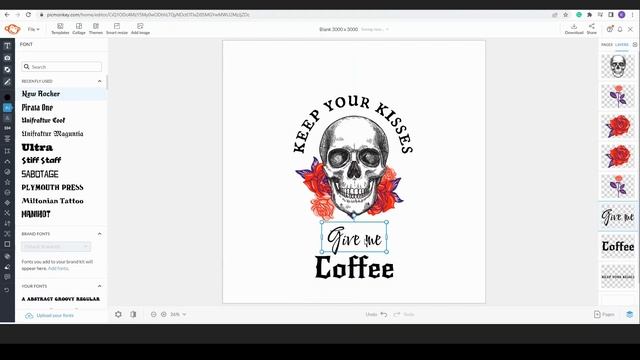Image resolution: width=640 pixels, height=360 pixels.
Task: Switch to the Pages tab
Action: (607, 44)
